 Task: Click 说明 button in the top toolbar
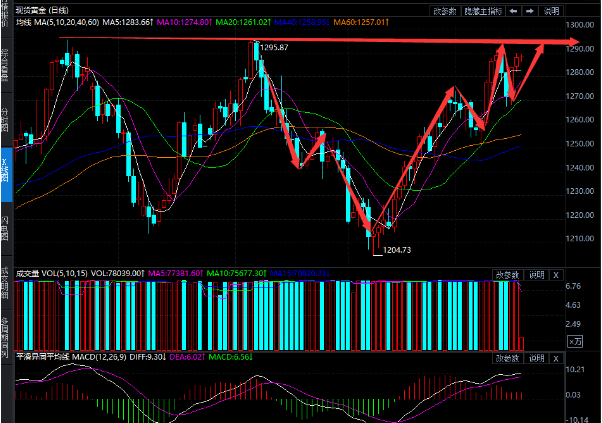tap(553, 9)
